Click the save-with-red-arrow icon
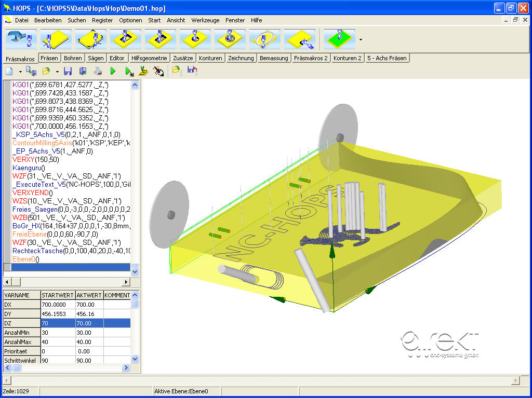This screenshot has width=532, height=398. click(x=192, y=71)
